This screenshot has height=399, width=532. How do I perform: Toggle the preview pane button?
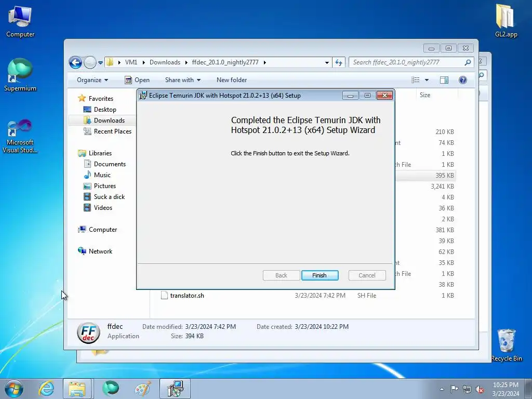click(x=444, y=80)
